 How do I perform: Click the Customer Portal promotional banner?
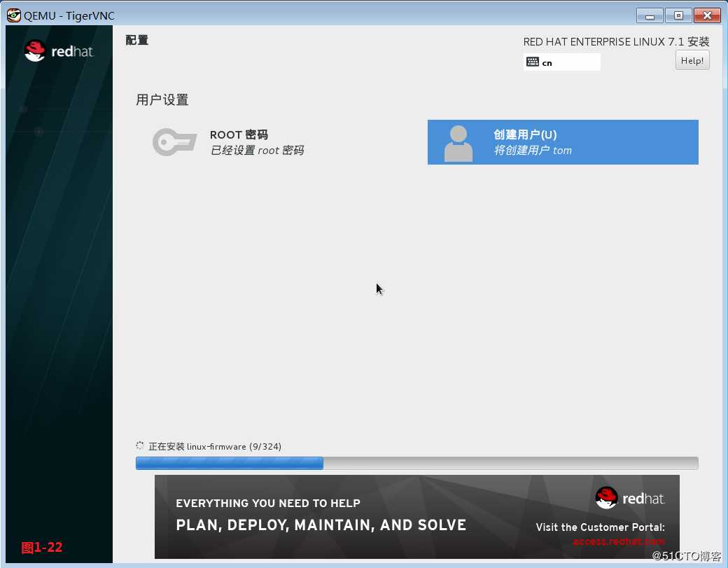tap(417, 516)
